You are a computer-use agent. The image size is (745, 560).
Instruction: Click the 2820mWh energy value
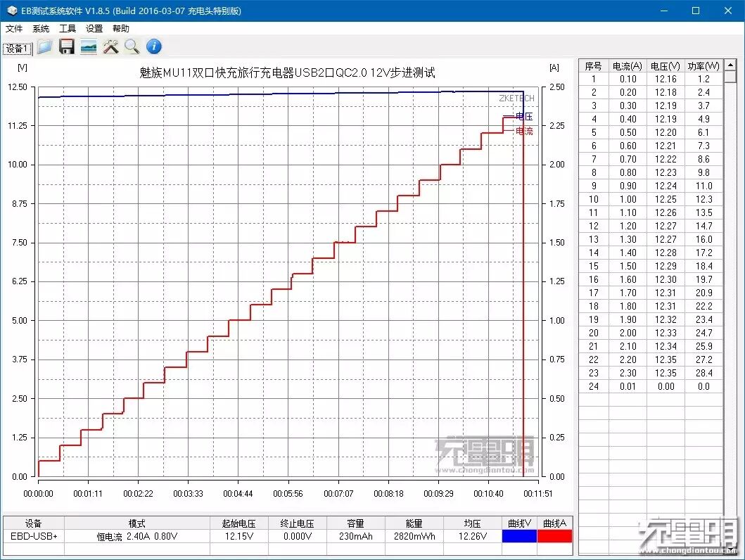[414, 536]
